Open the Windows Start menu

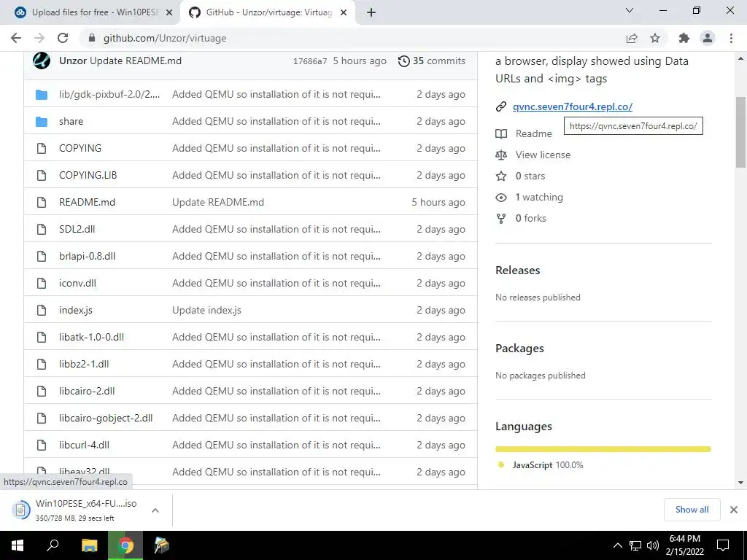tap(18, 545)
